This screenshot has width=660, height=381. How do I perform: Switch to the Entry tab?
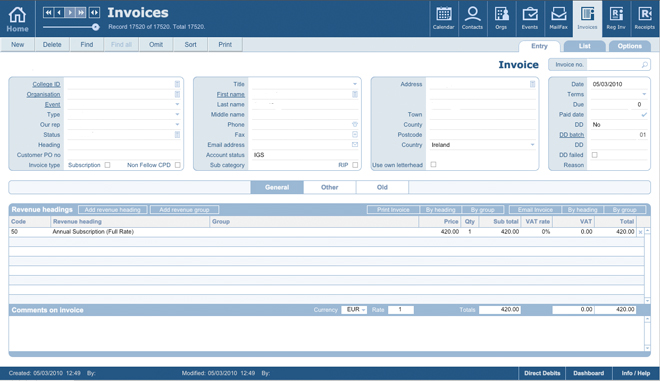[539, 46]
